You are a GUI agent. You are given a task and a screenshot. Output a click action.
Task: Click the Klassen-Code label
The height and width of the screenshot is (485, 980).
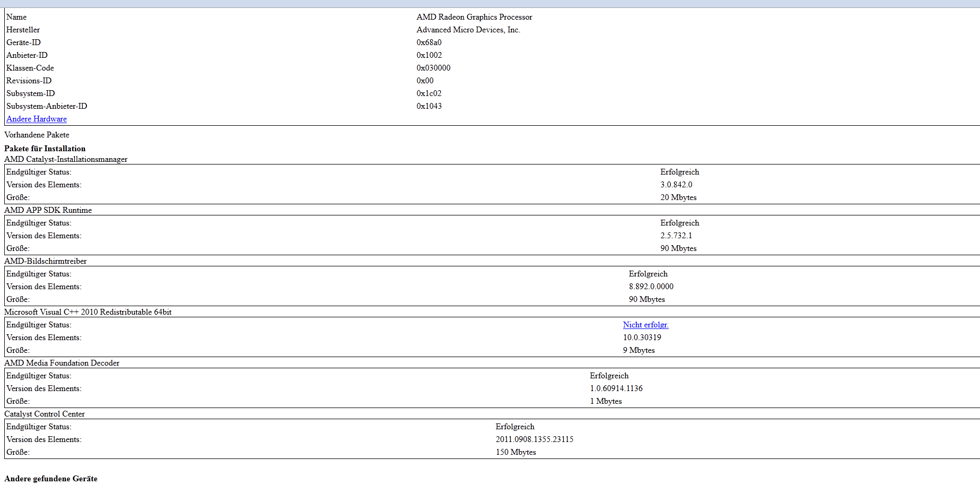pos(30,68)
